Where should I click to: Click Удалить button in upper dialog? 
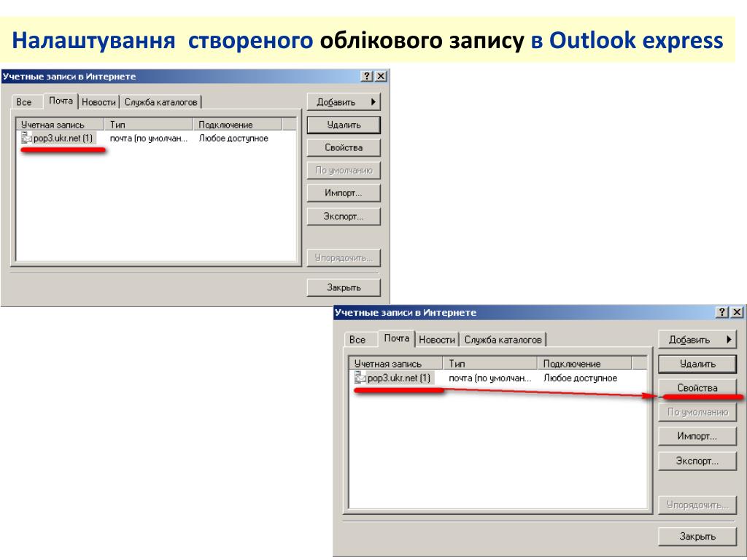pyautogui.click(x=344, y=125)
